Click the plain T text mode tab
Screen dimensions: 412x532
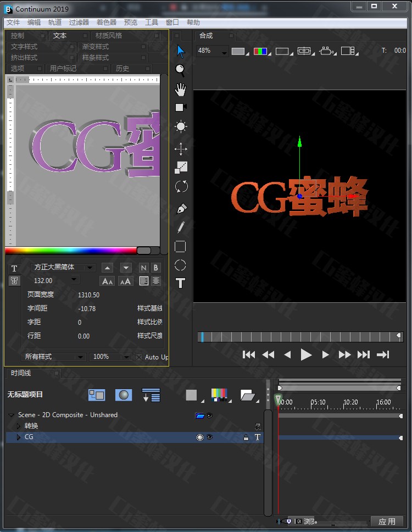pos(14,269)
